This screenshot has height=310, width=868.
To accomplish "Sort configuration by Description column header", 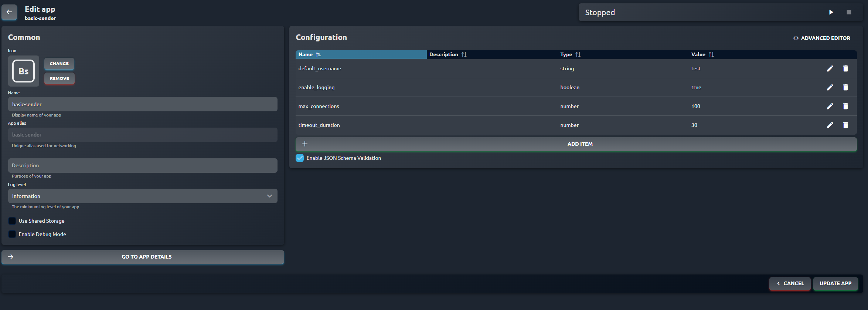I will coord(448,54).
